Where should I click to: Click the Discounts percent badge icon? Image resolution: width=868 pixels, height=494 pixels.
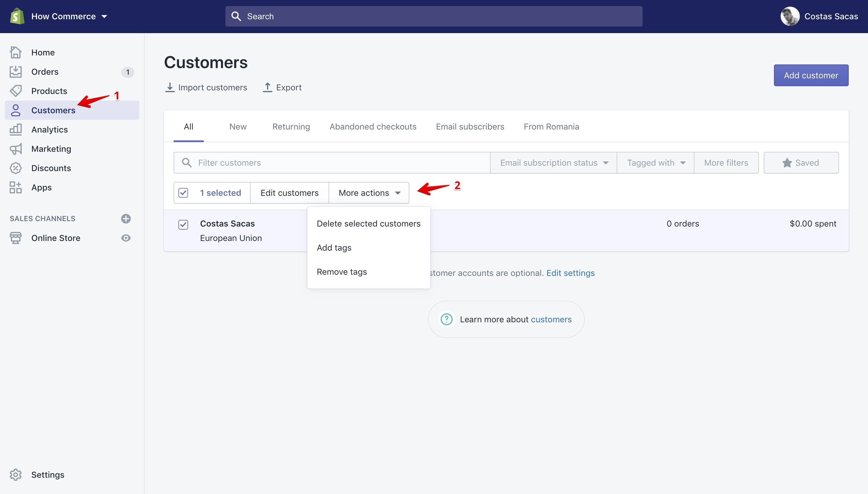point(16,168)
